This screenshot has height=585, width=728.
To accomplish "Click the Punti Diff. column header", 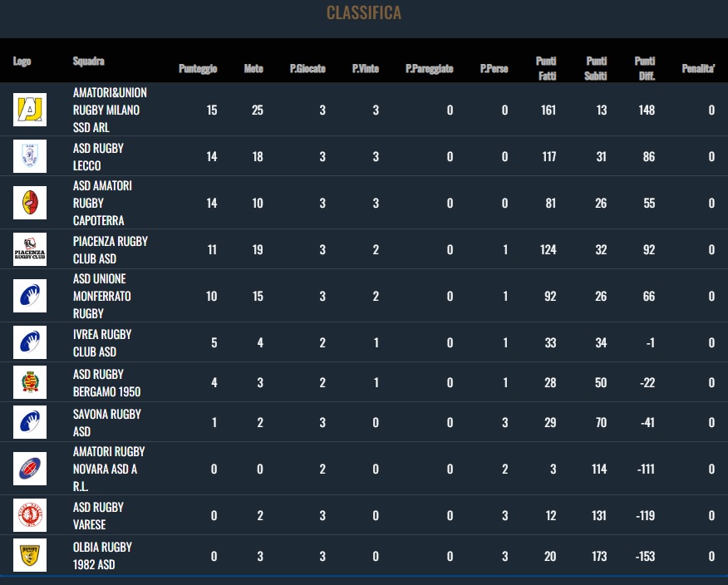I will coord(644,68).
